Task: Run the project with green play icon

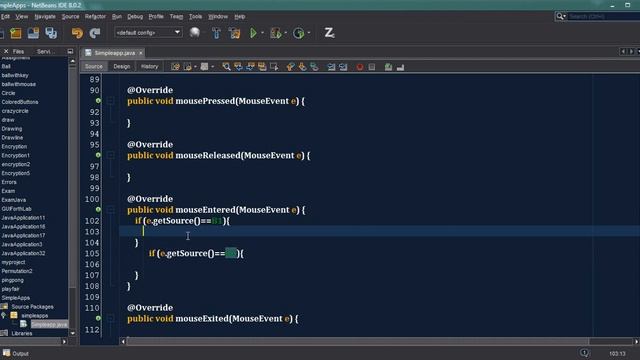Action: [253, 33]
